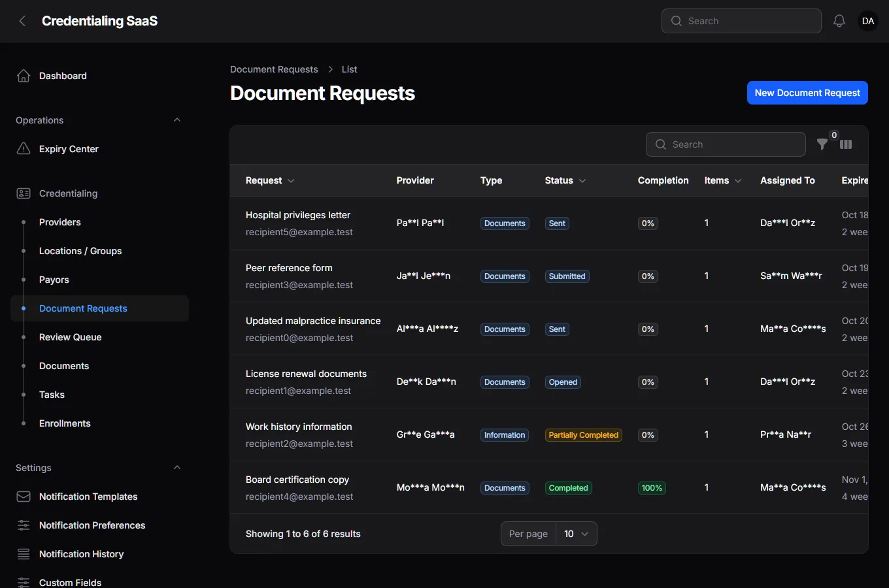Collapse the Operations sidebar group
The height and width of the screenshot is (588, 889).
[177, 120]
